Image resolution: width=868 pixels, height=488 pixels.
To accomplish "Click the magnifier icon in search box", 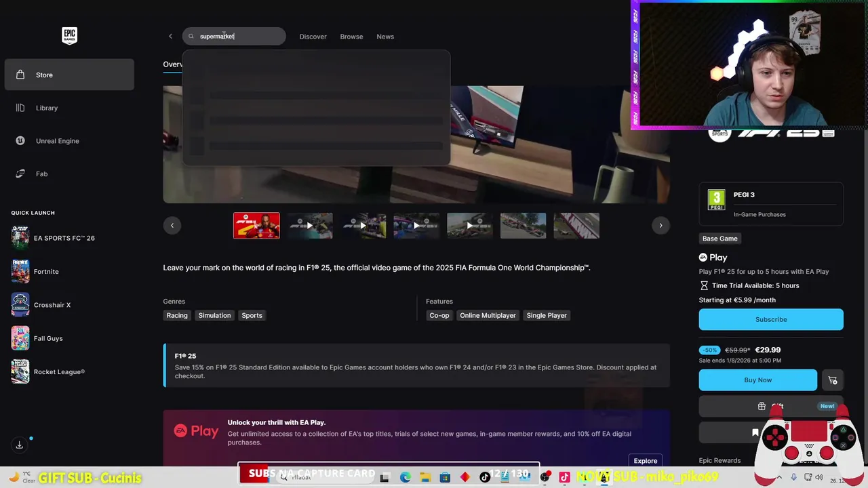I will pyautogui.click(x=191, y=37).
